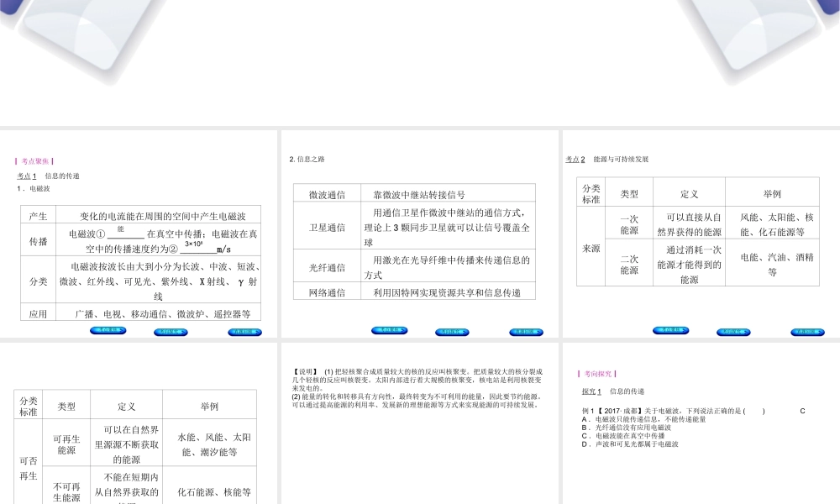The image size is (840, 504).
Task: Open the 电磁波 table slide thumbnail
Action: (x=139, y=234)
